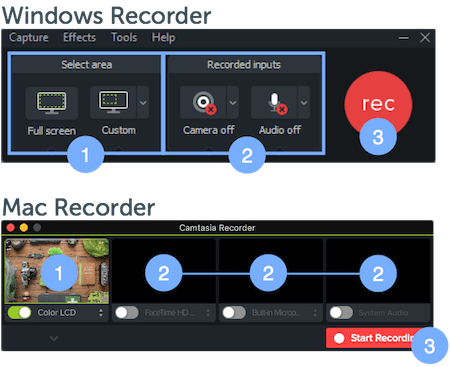Open the FaceTime HD camera selector stepper

208,313
